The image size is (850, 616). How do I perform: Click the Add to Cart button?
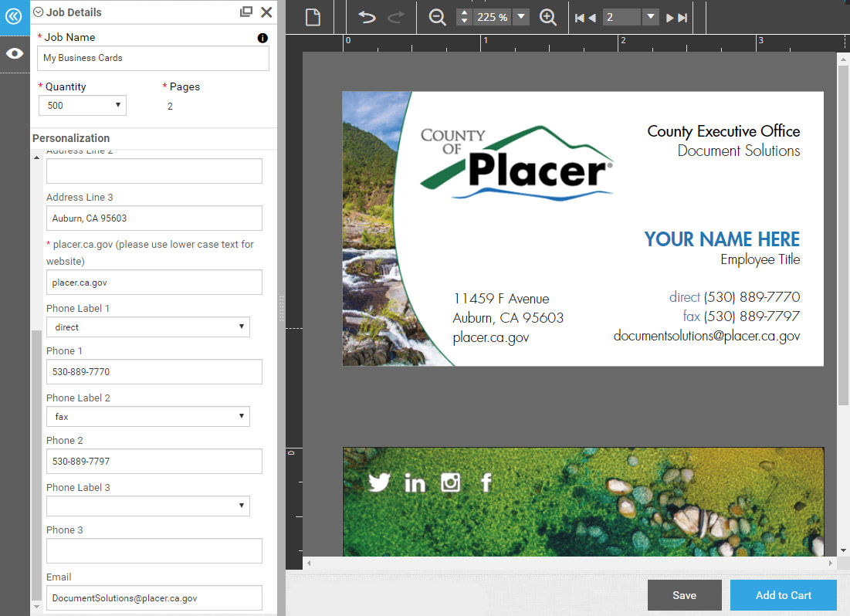pyautogui.click(x=784, y=595)
